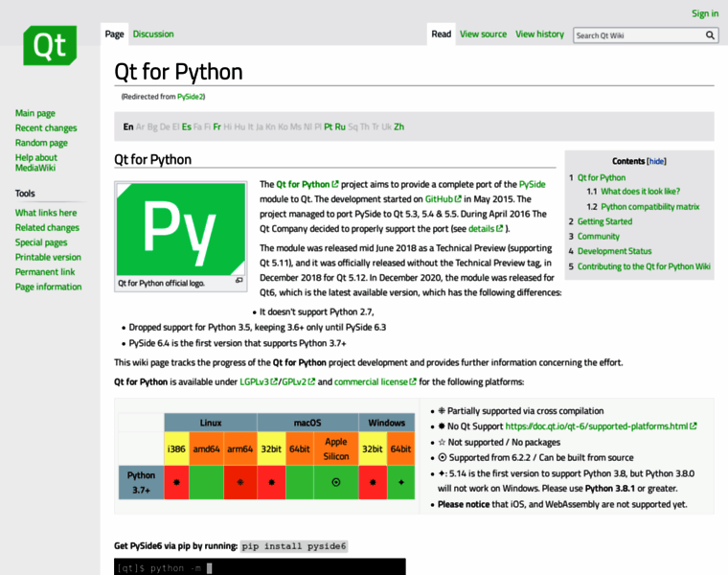The width and height of the screenshot is (728, 575).
Task: Click the Apple Silicon header cell
Action: click(336, 448)
